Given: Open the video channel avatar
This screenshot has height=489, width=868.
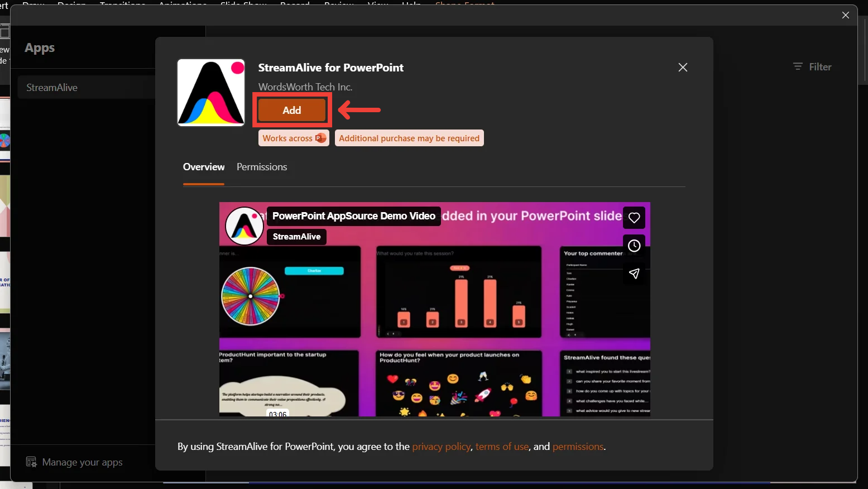Looking at the screenshot, I should pos(244,226).
